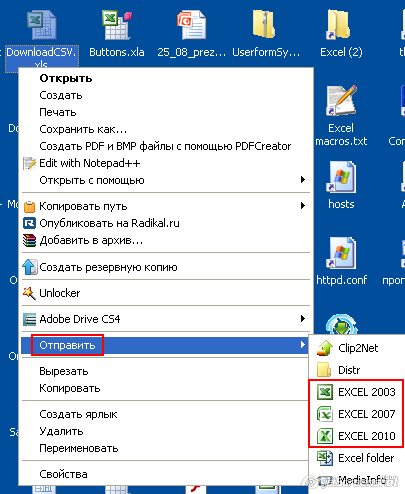The height and width of the screenshot is (494, 405).
Task: Select the DownloadCSV.xls desktop file icon
Action: tap(42, 26)
